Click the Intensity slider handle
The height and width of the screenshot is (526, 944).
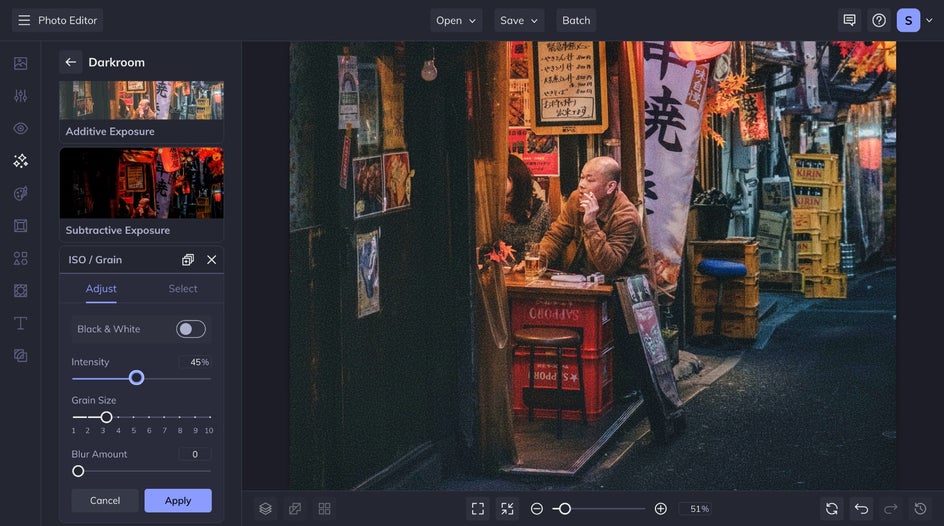pos(137,378)
